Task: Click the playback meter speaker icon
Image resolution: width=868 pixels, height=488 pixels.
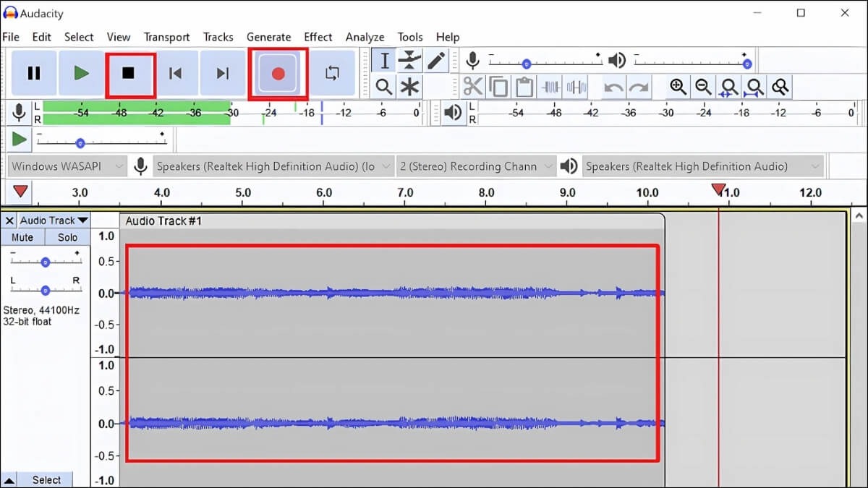Action: click(453, 112)
